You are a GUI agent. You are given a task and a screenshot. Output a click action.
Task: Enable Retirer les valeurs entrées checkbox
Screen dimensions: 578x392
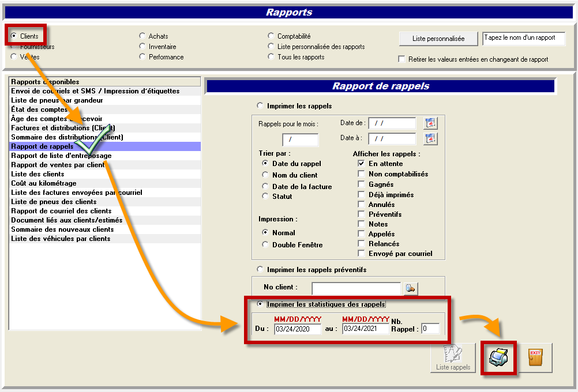coord(402,59)
